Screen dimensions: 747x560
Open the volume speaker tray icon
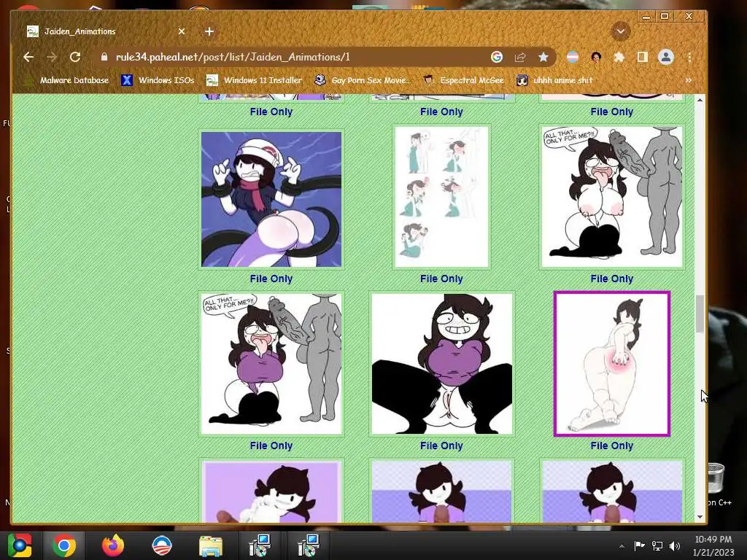(x=675, y=545)
